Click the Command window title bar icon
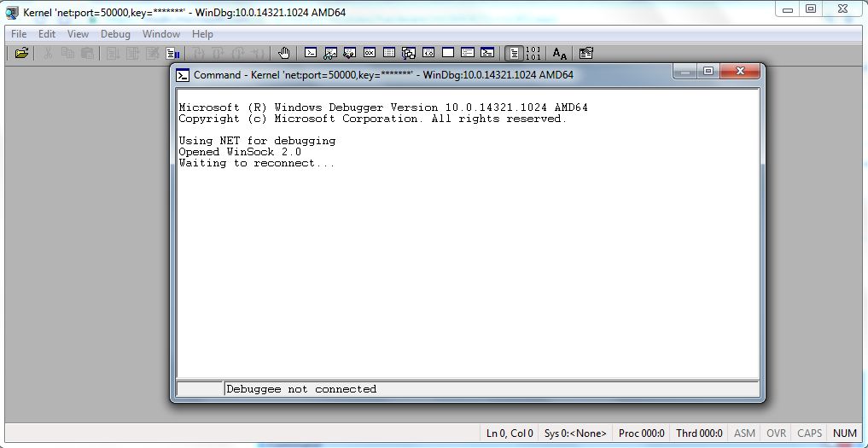 pyautogui.click(x=183, y=75)
